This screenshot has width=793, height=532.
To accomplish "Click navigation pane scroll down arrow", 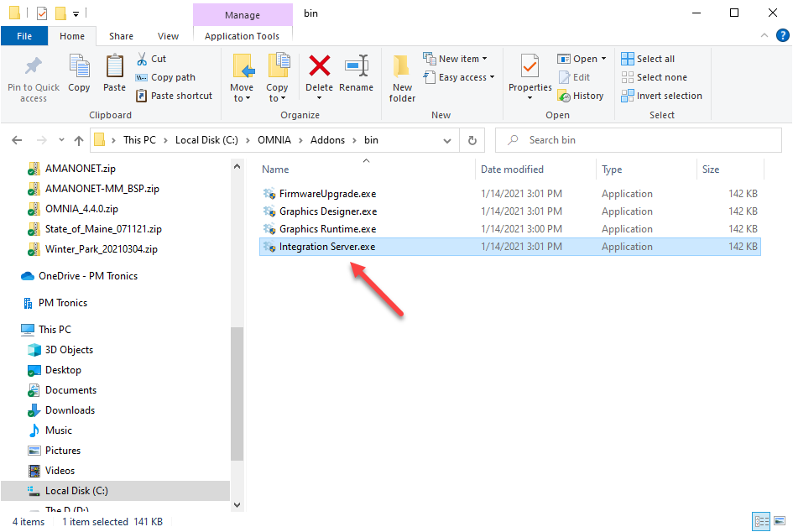I will pyautogui.click(x=237, y=504).
